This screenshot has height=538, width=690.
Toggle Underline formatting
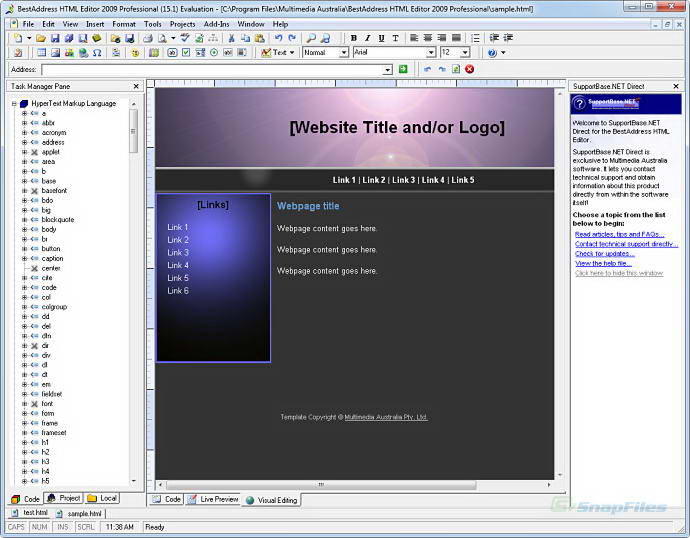(x=382, y=38)
